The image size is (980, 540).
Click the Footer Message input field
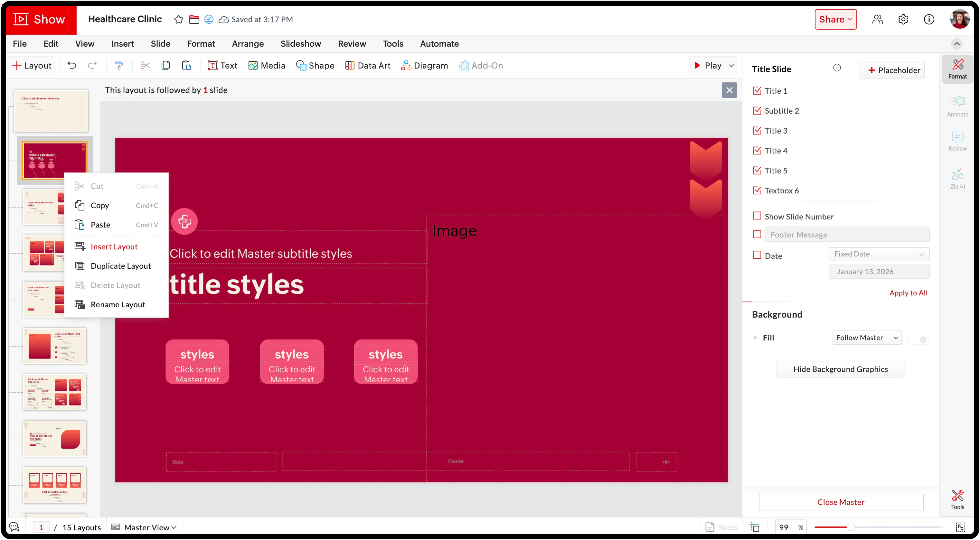click(846, 235)
